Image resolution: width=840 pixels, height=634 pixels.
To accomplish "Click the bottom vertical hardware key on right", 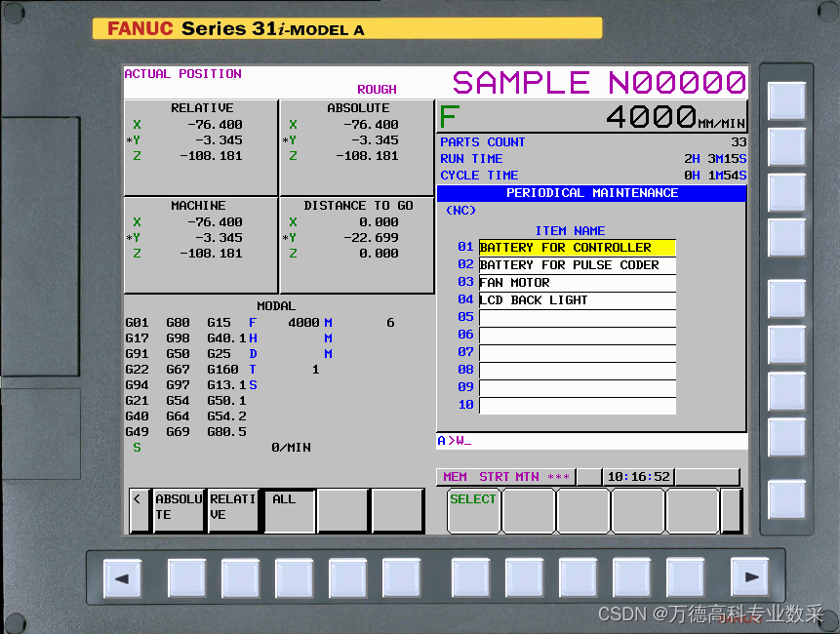I will click(786, 499).
